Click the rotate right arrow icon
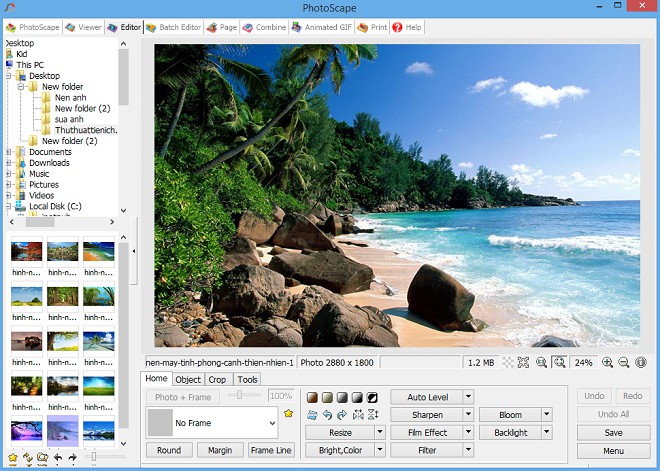This screenshot has height=471, width=660. pyautogui.click(x=342, y=414)
